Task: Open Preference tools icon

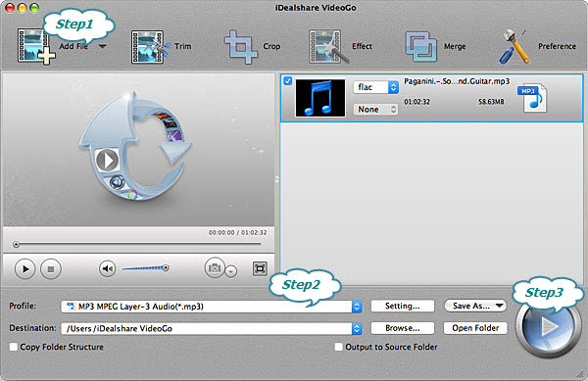Action: point(514,46)
